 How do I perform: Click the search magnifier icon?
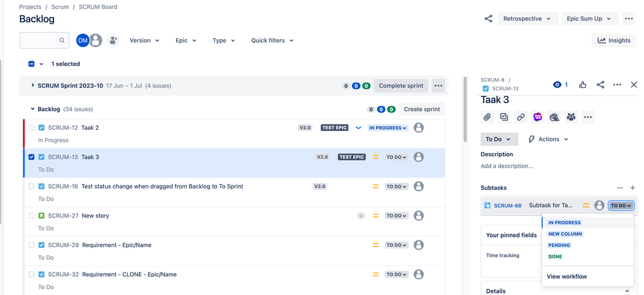pyautogui.click(x=62, y=40)
